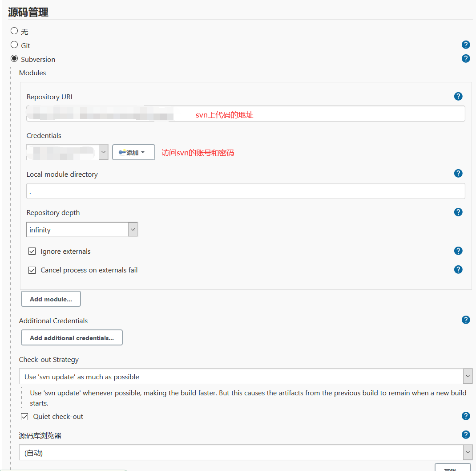
Task: Open help for the Git option
Action: pos(466,45)
